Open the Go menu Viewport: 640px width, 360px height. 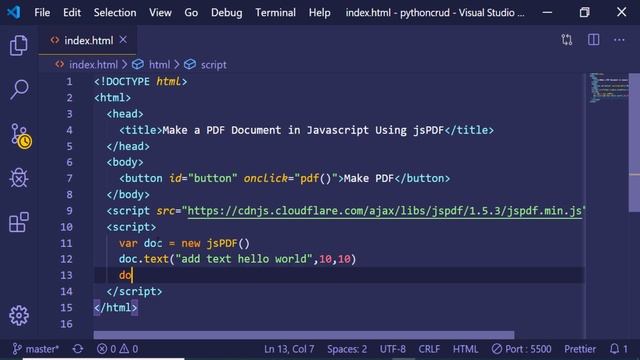coord(191,13)
